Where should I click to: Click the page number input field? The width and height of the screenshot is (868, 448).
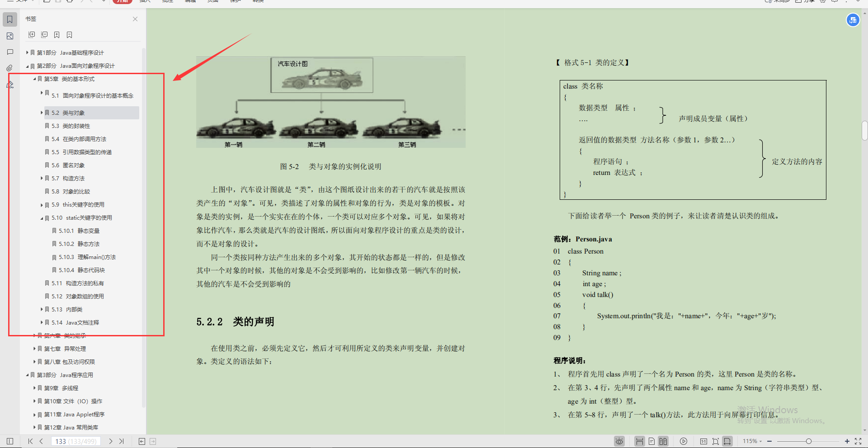click(x=76, y=441)
